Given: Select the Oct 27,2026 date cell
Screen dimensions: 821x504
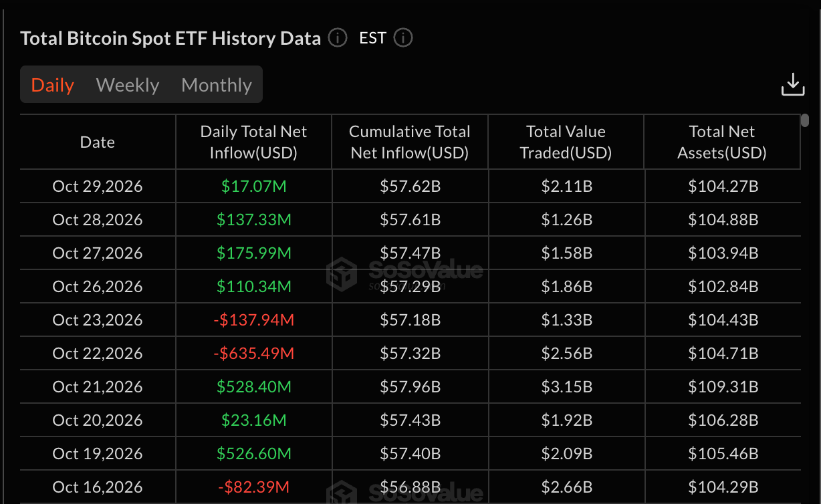Looking at the screenshot, I should [x=98, y=253].
